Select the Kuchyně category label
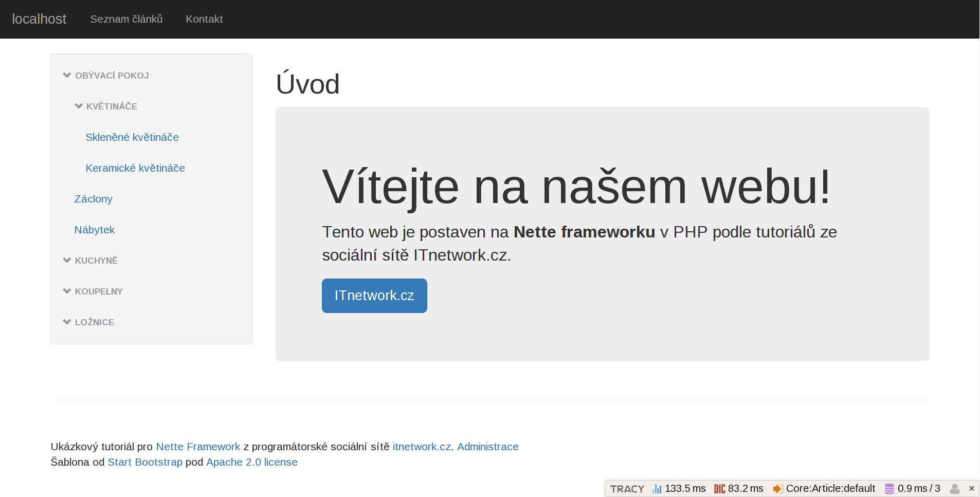 [96, 261]
